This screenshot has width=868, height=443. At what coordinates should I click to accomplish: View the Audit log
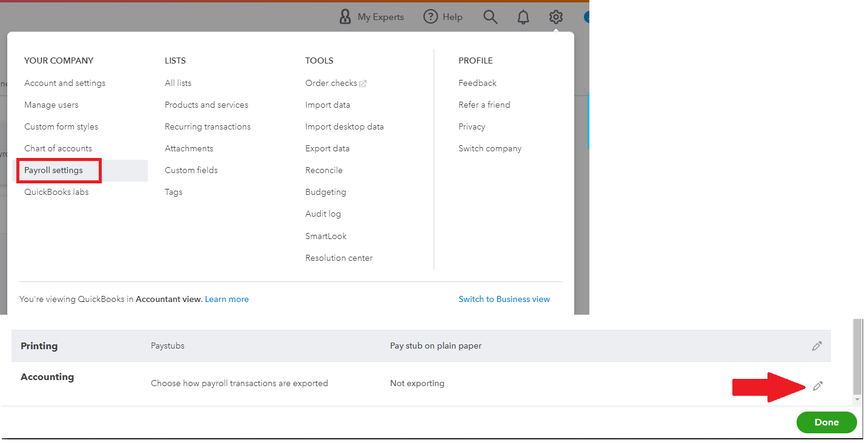point(323,213)
